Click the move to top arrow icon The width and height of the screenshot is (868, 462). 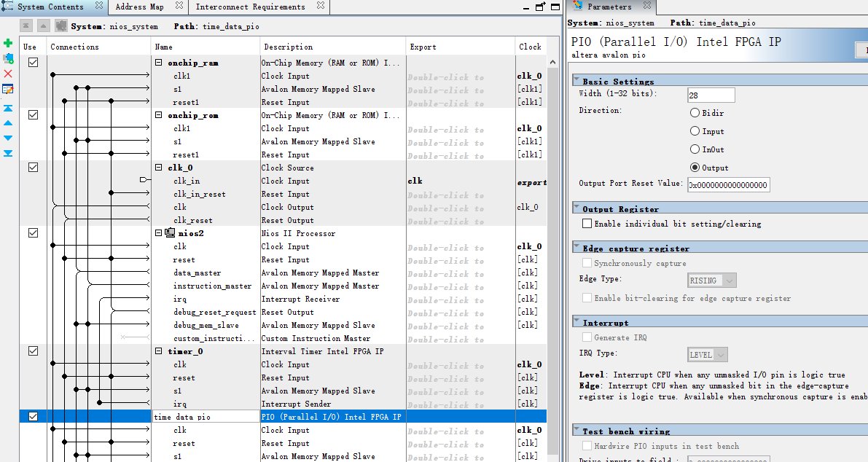pyautogui.click(x=8, y=109)
